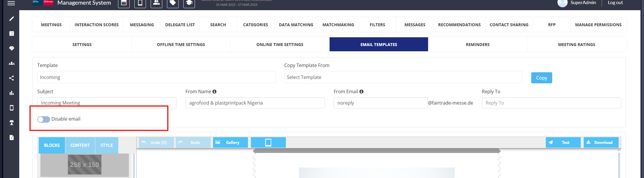Switch editor to mobile preview

coord(268,142)
